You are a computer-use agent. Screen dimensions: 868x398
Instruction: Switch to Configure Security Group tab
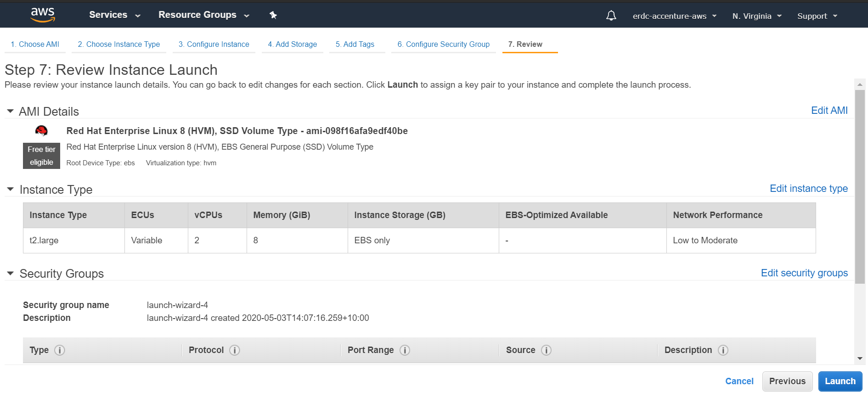coord(443,44)
